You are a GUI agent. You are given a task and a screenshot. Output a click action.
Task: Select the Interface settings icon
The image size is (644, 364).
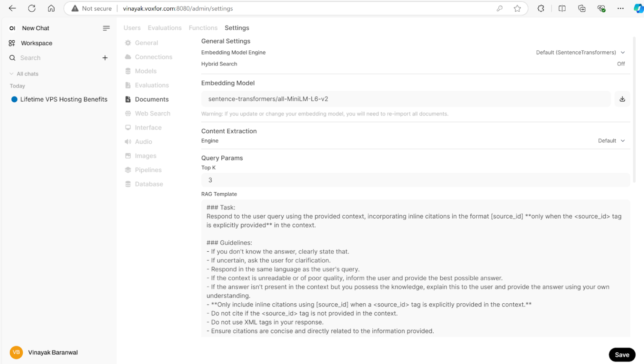pyautogui.click(x=128, y=127)
